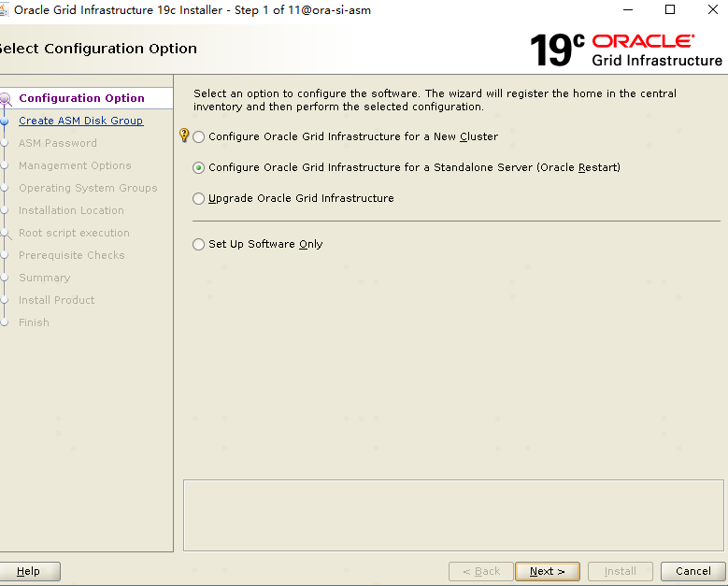Open Help for this installer step
This screenshot has height=586, width=728.
[28, 571]
